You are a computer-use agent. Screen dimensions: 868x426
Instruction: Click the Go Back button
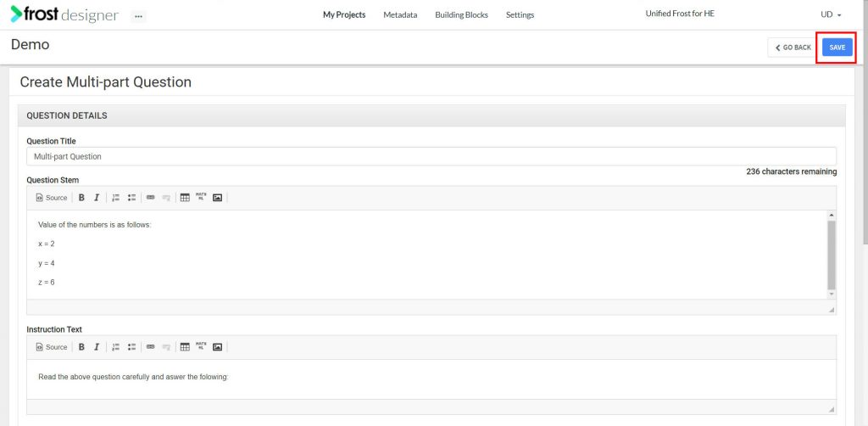(x=793, y=48)
